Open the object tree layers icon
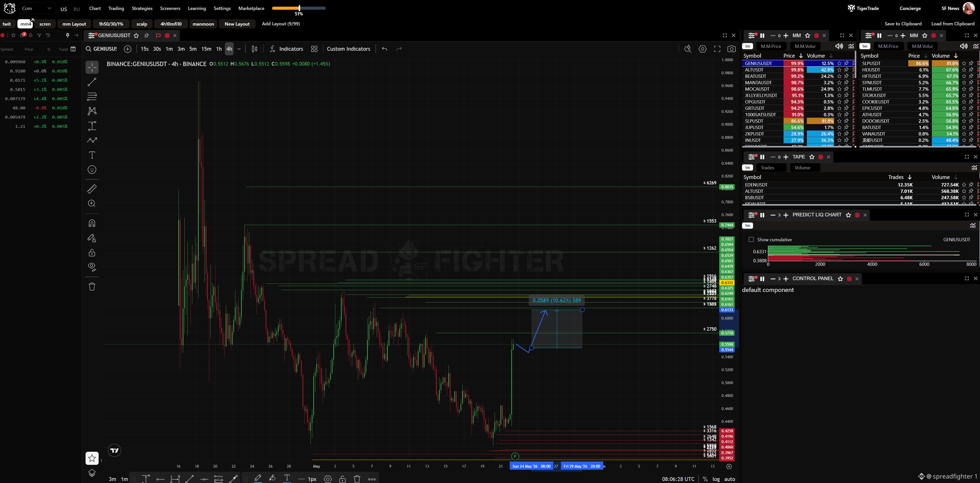 tap(92, 473)
